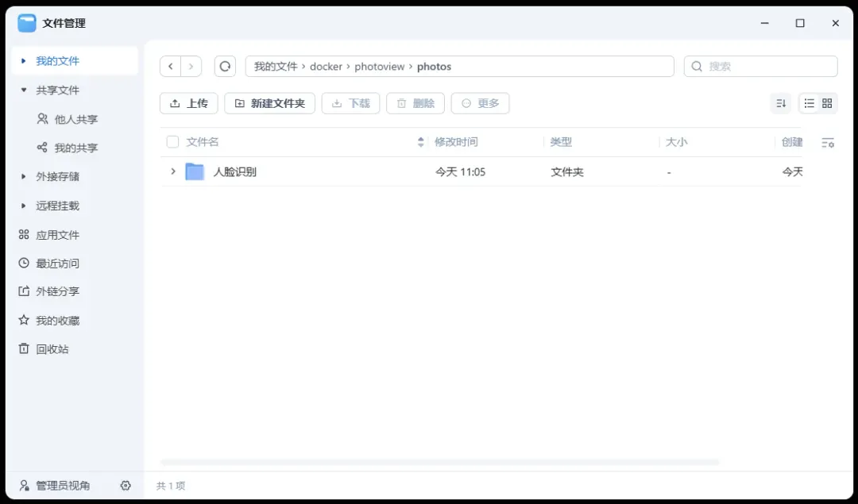Open 最近访问 in the sidebar
Viewport: 858px width, 504px height.
tap(57, 264)
